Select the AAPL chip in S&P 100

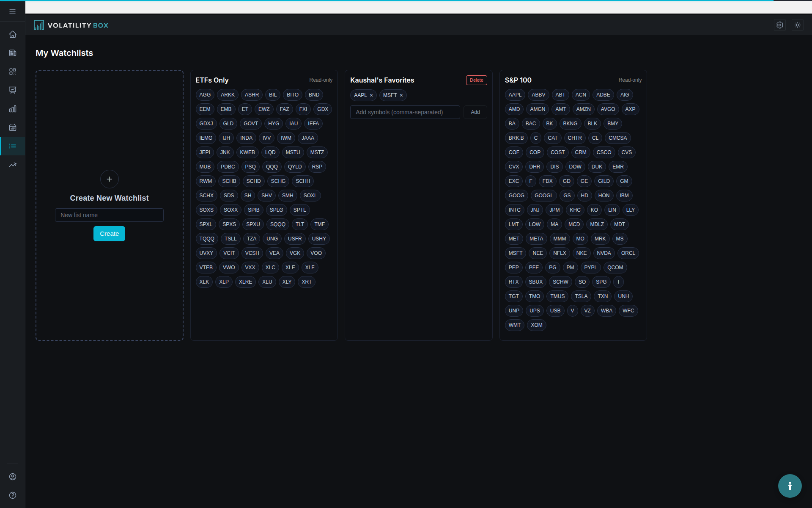coord(515,95)
